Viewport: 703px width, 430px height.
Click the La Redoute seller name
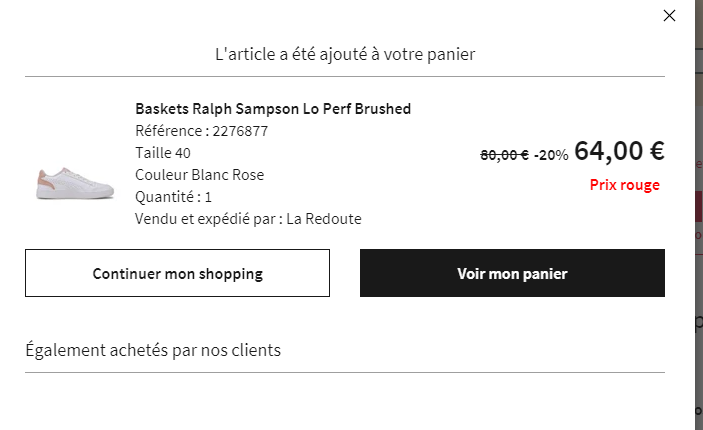[x=324, y=219]
